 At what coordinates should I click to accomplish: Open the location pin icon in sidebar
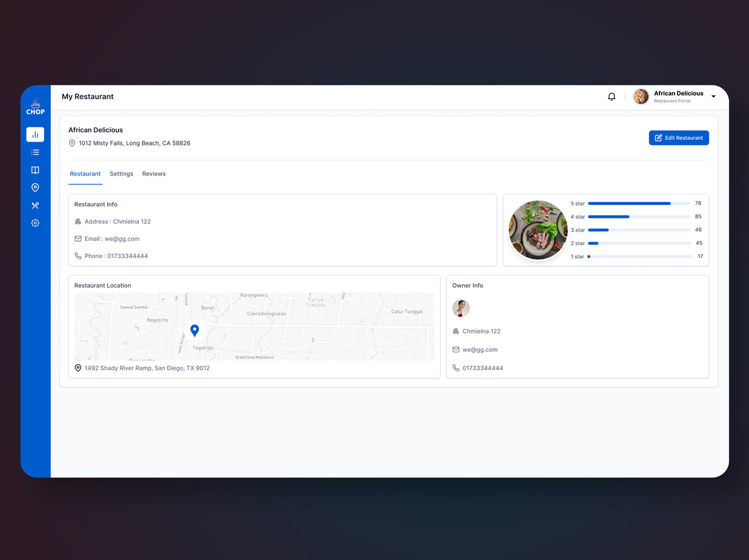(x=35, y=187)
